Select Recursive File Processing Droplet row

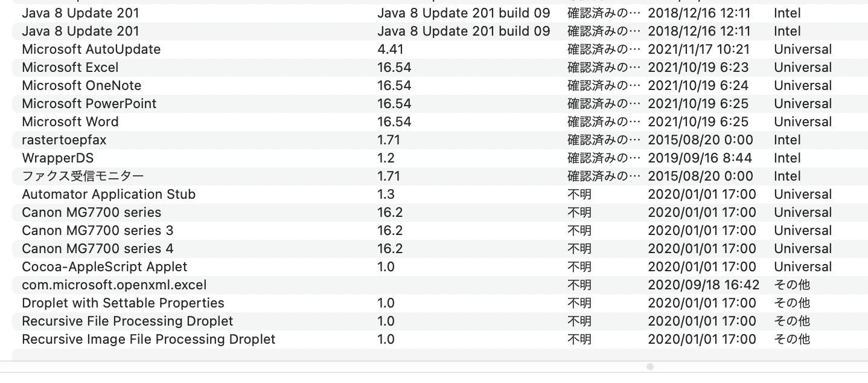click(127, 321)
